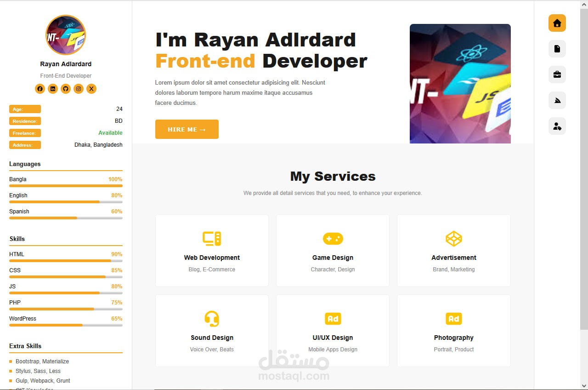Click the Residence label badge
Viewport: 588px width, 390px height.
click(25, 121)
